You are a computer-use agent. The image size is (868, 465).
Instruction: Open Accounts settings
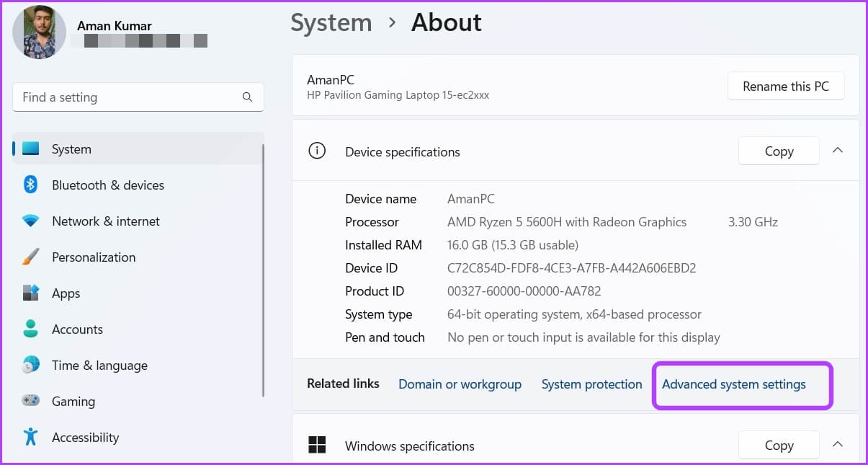tap(138, 329)
